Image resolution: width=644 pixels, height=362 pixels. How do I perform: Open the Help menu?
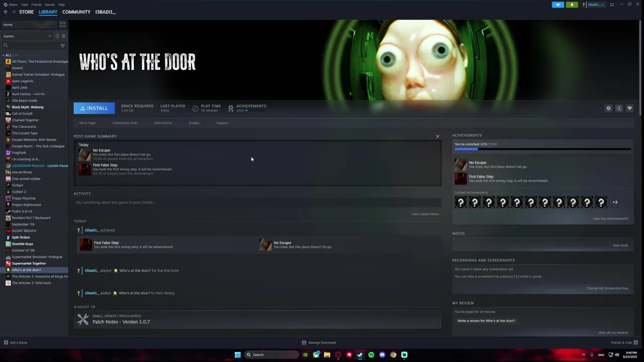61,5
